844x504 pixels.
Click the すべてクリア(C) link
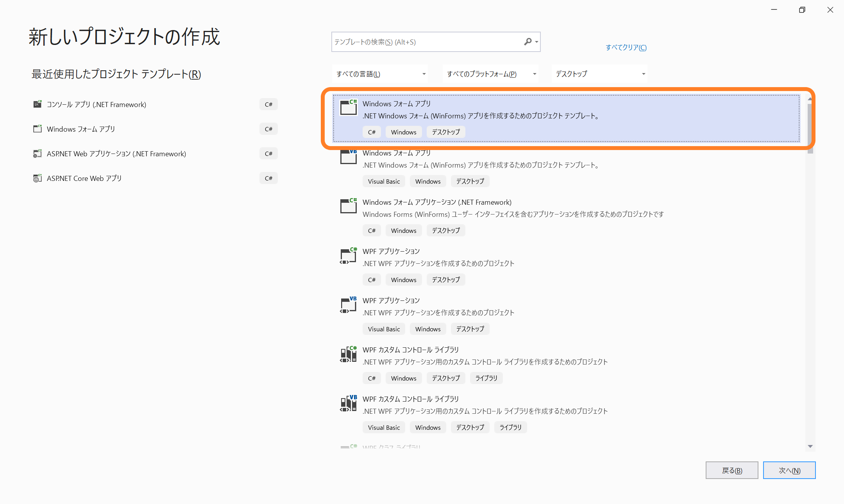point(626,47)
